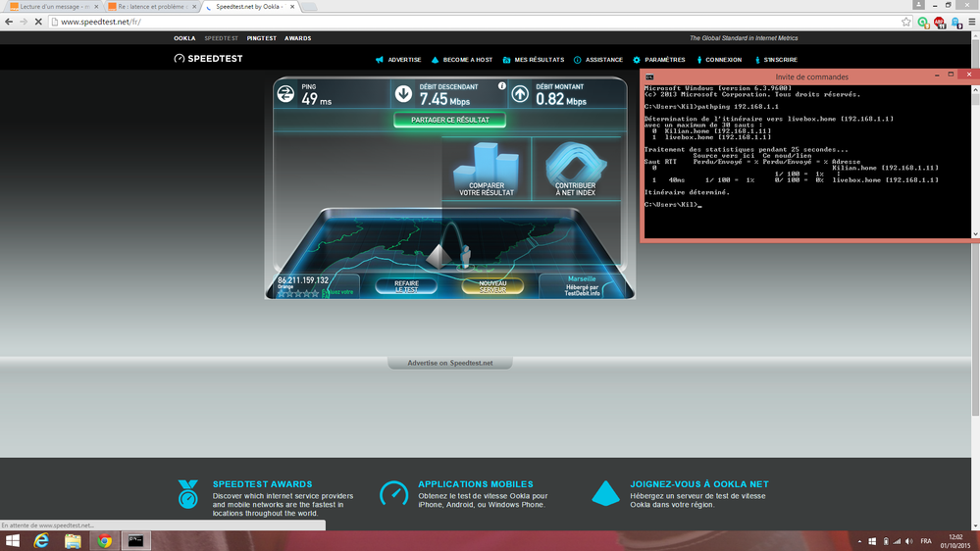Switch to the Lecture d'un message tab
This screenshot has height=551, width=980.
tap(54, 6)
